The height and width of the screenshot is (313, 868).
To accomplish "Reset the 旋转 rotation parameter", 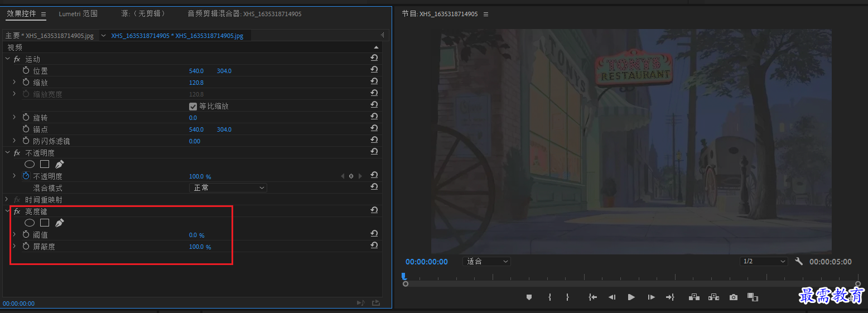I will point(374,117).
